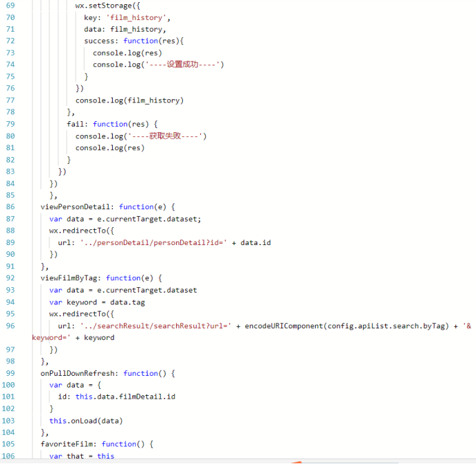Image resolution: width=476 pixels, height=464 pixels.
Task: Click line number 79 in the gutter
Action: tap(10, 125)
